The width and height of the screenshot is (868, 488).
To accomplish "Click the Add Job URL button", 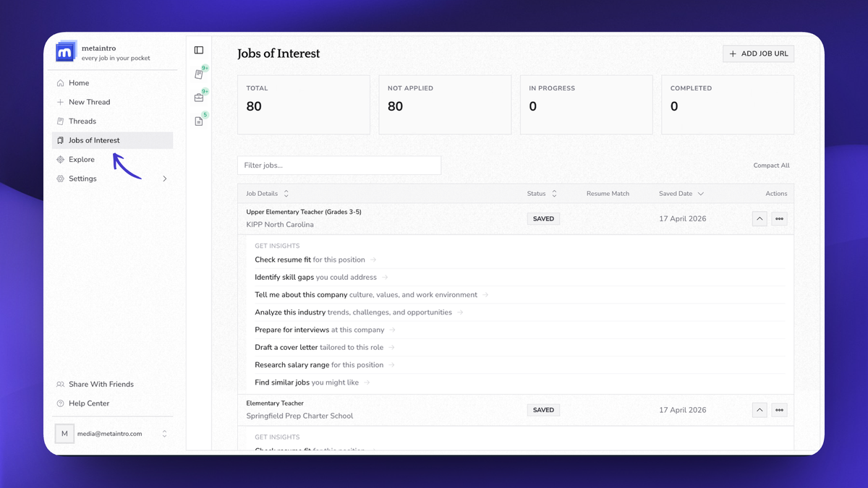I will coord(758,53).
